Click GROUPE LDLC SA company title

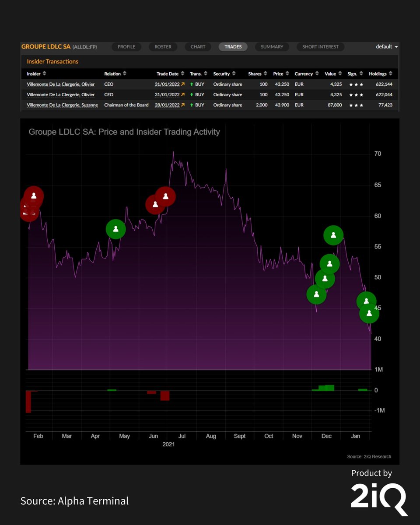click(46, 46)
